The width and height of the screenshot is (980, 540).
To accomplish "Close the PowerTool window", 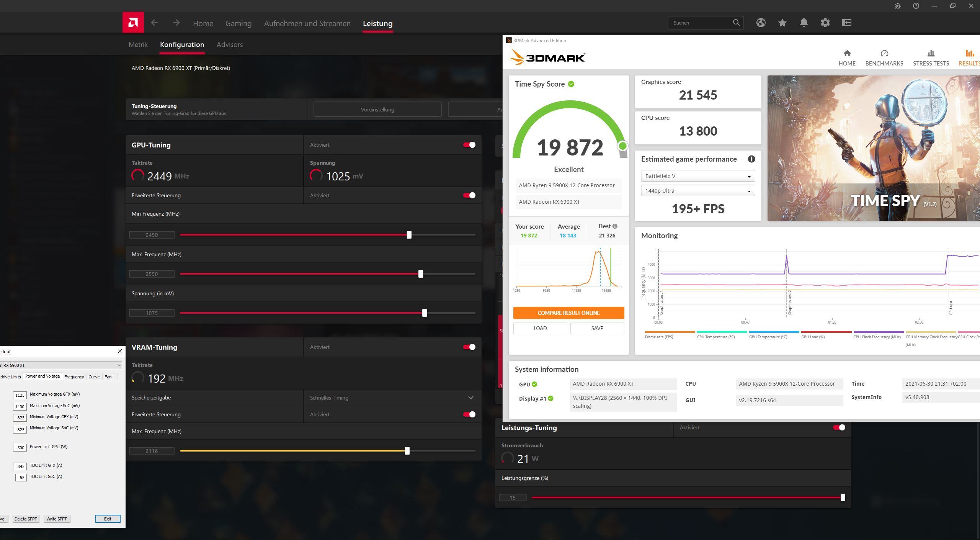I will click(x=120, y=351).
